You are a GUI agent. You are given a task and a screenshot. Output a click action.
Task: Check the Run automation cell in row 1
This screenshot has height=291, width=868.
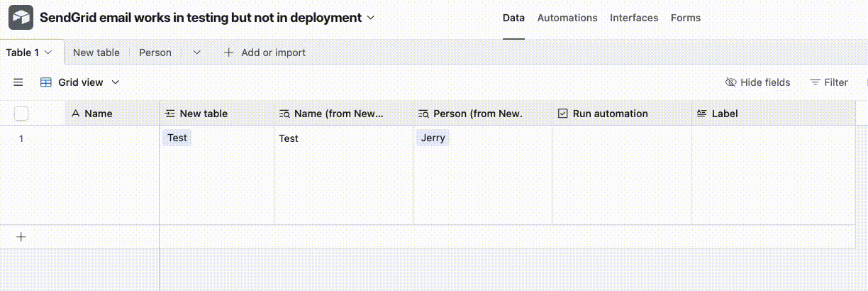(x=621, y=138)
